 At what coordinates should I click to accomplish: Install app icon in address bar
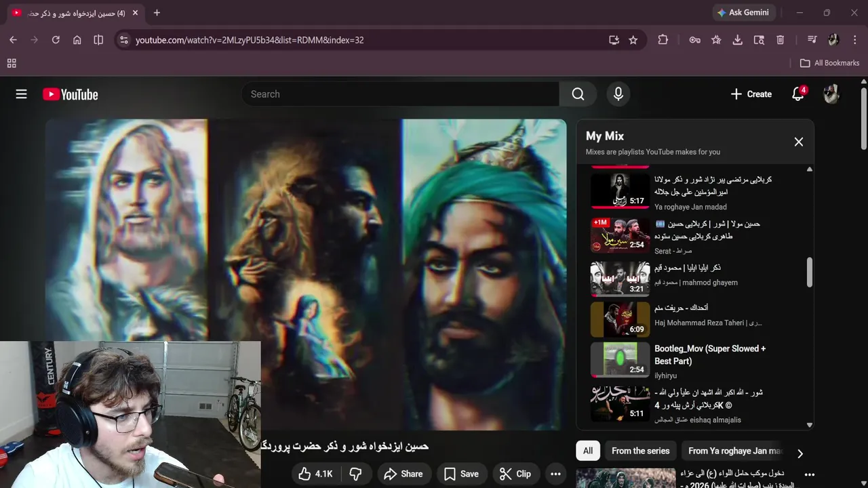(x=614, y=40)
